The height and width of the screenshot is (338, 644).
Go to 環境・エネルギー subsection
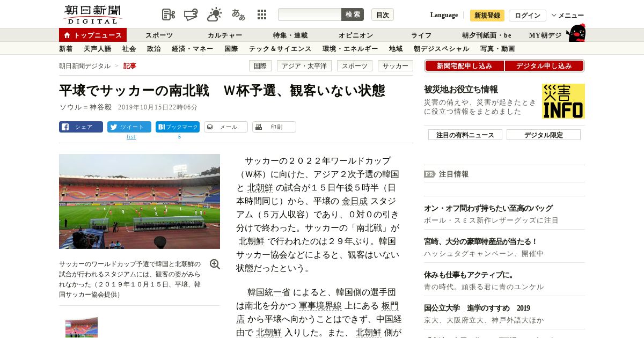350,49
